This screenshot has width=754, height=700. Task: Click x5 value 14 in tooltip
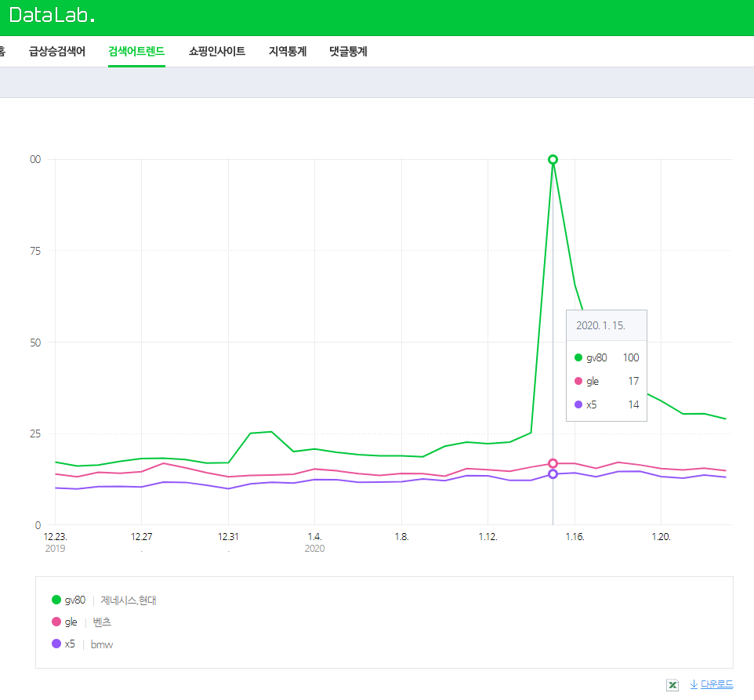[634, 404]
